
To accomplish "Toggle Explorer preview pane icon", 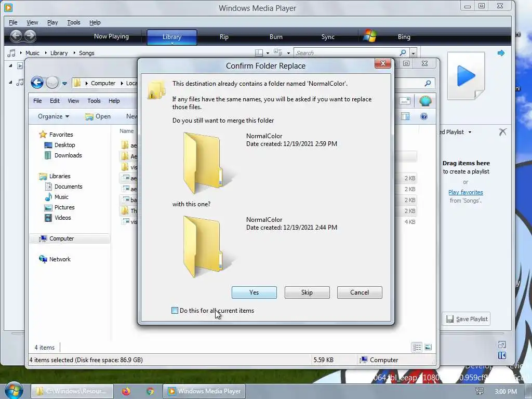I will click(x=405, y=116).
